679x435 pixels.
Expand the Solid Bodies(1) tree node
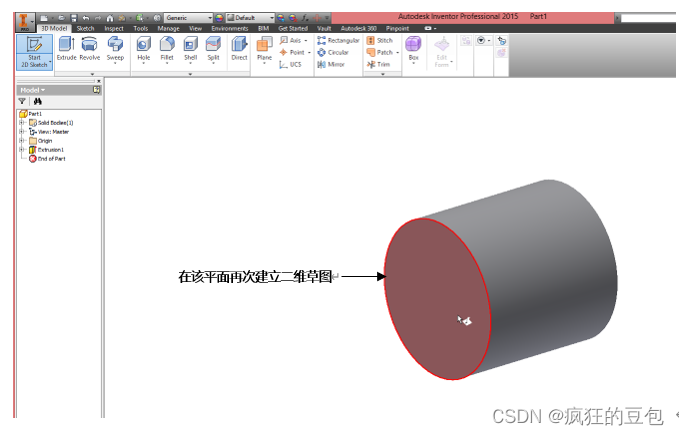click(x=21, y=123)
